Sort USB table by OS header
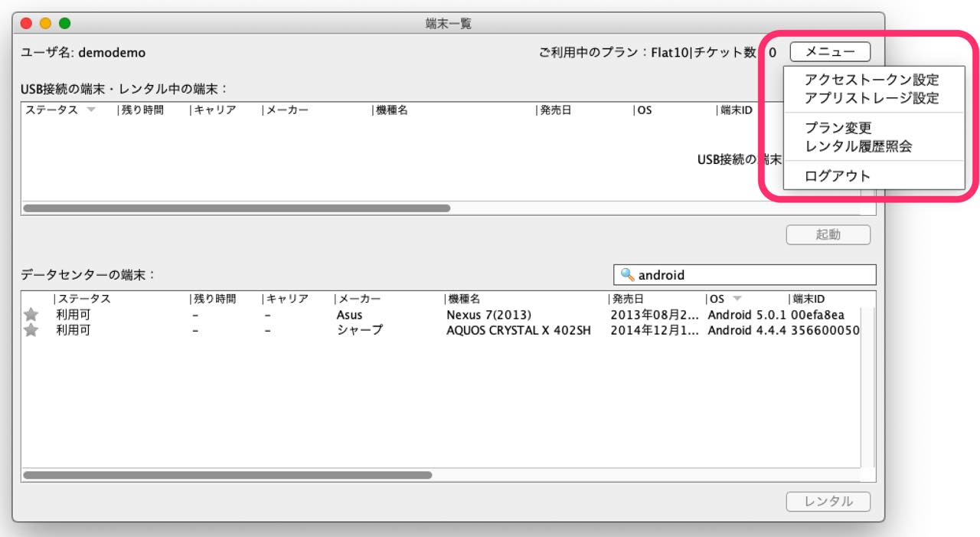Viewport: 980px width, 537px height. click(x=644, y=110)
